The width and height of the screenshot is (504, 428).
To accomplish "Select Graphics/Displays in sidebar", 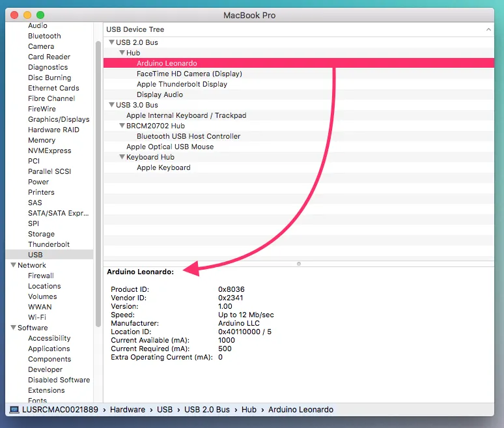I will coord(59,119).
